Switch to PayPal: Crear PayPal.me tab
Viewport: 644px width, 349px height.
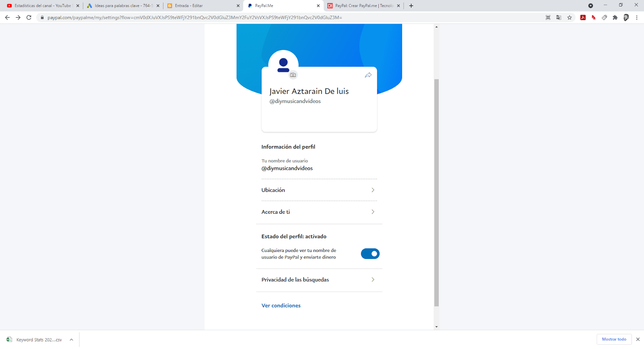pos(364,6)
